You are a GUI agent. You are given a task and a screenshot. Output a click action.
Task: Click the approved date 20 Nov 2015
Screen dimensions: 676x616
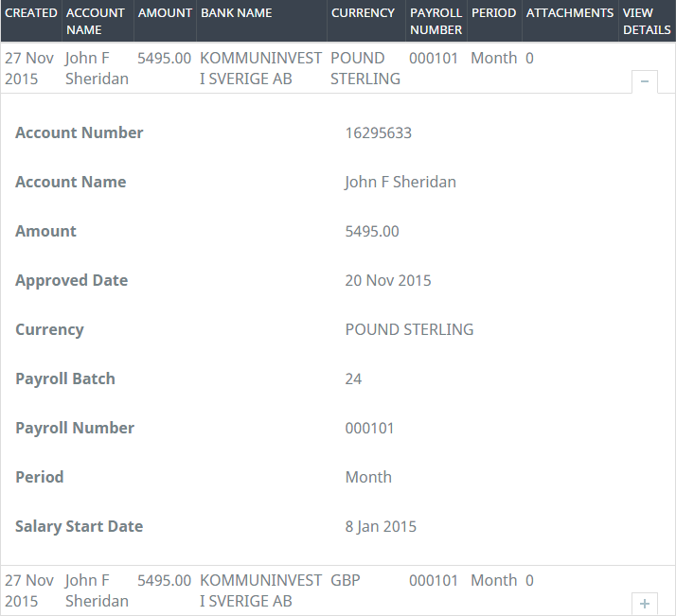[388, 280]
